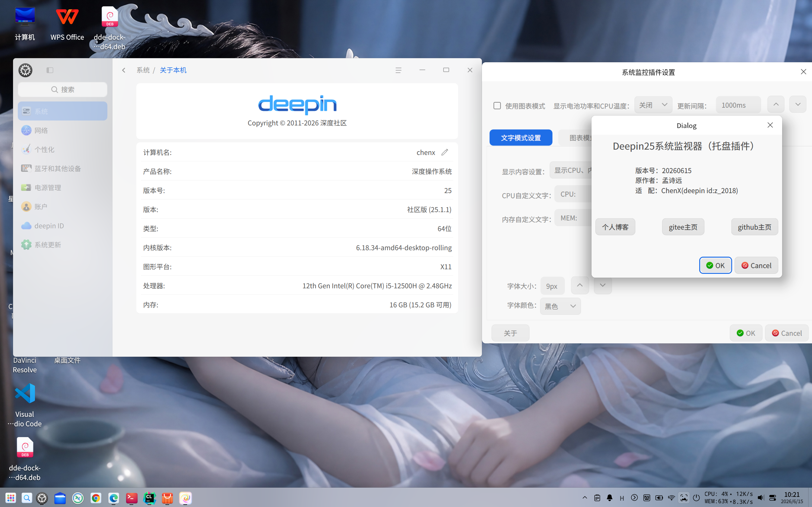Select 蓝牙和其他设备 in the sidebar
This screenshot has width=812, height=507.
[62, 168]
